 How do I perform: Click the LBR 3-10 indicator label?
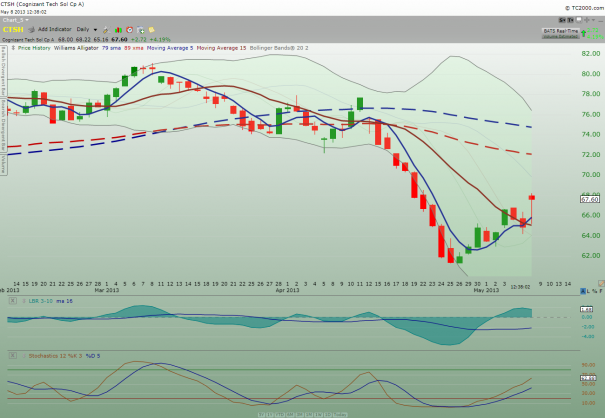point(41,301)
